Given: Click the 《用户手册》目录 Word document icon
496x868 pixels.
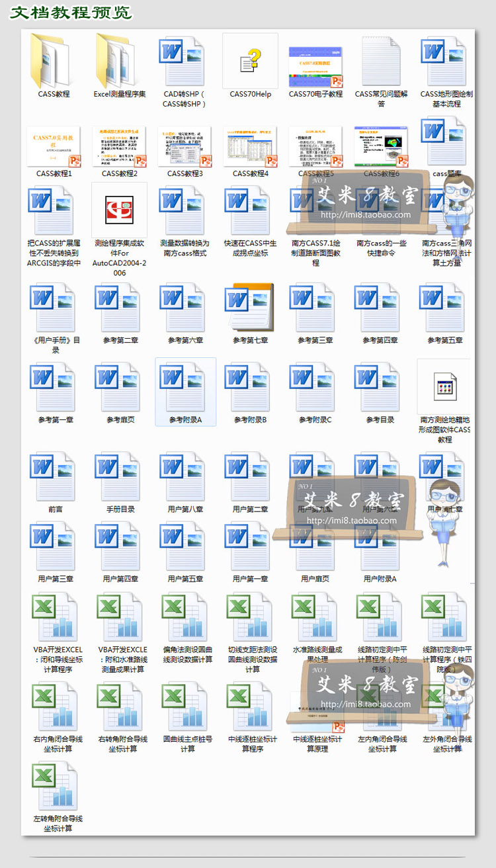Looking at the screenshot, I should pyautogui.click(x=54, y=309).
